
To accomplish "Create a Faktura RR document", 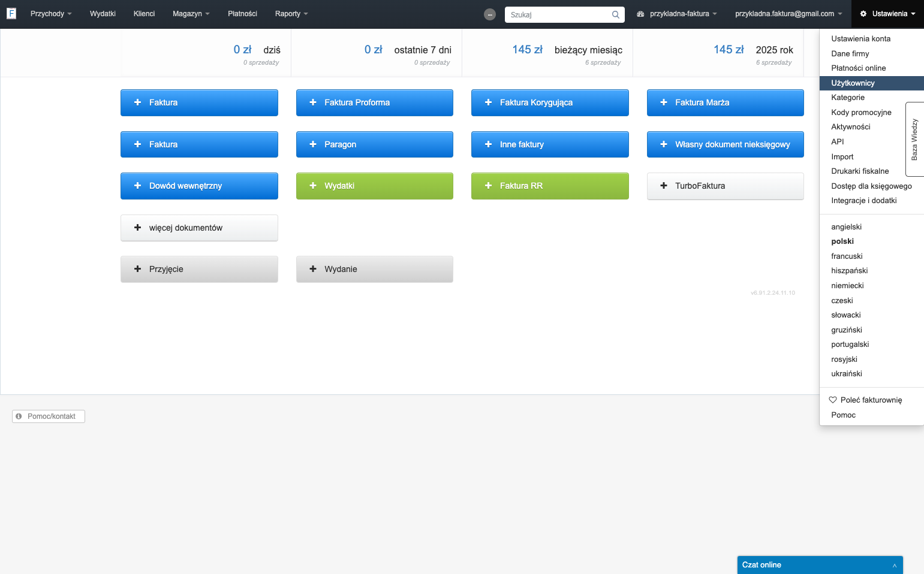I will [550, 186].
